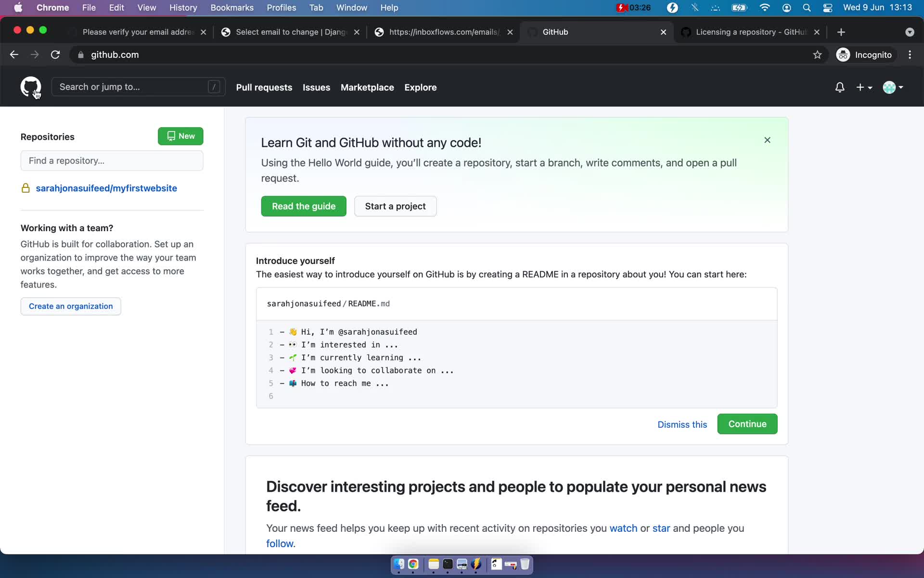The height and width of the screenshot is (578, 924).
Task: Open Control Center in menu bar
Action: click(x=828, y=8)
